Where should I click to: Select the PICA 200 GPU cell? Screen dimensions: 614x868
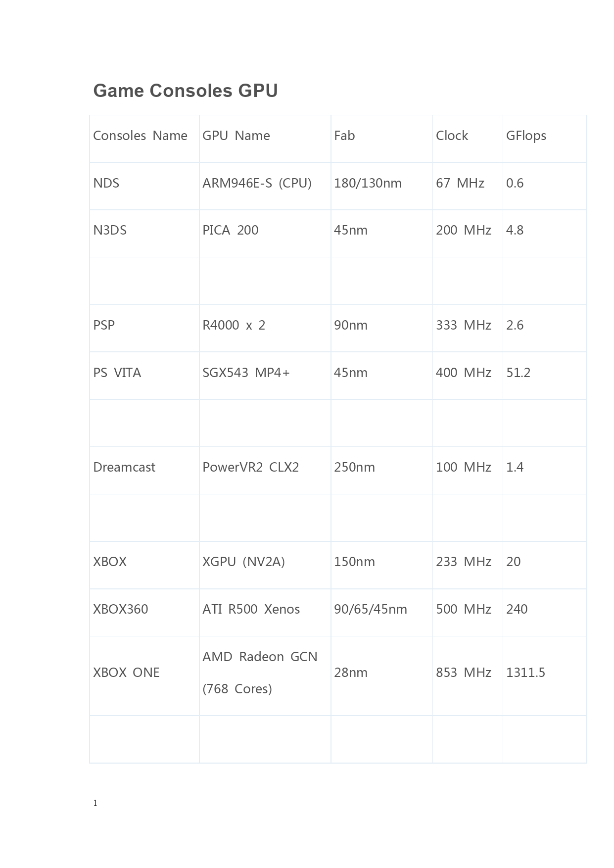click(265, 233)
